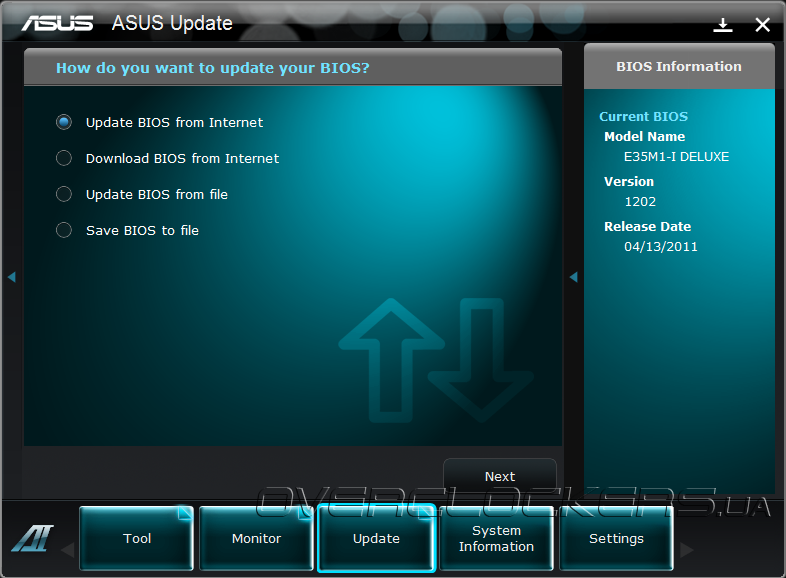Click the Next button
Screen dimensions: 786x578
(x=500, y=476)
